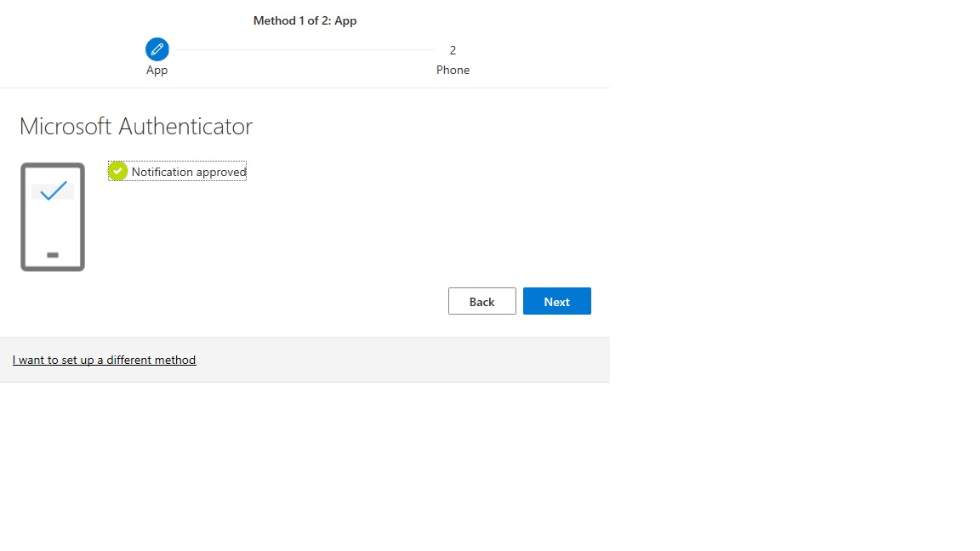Screen dimensions: 980x551
Task: Go back with the Back button
Action: pos(481,301)
